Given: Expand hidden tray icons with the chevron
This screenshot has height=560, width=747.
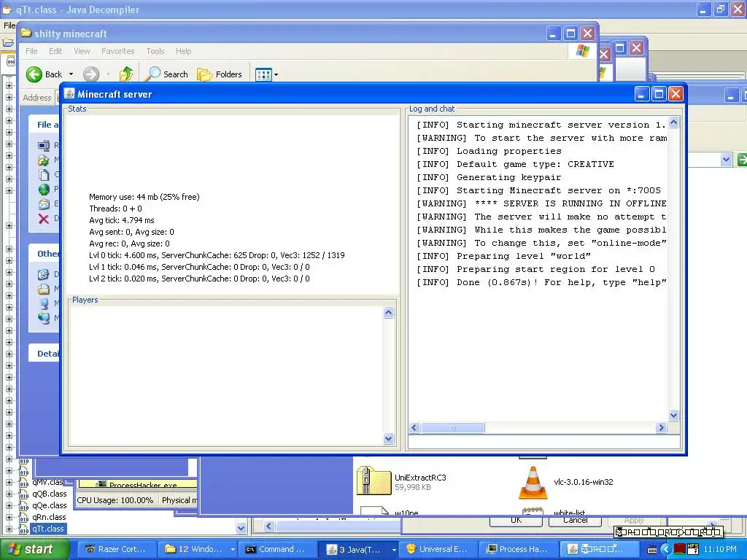Looking at the screenshot, I should [666, 549].
